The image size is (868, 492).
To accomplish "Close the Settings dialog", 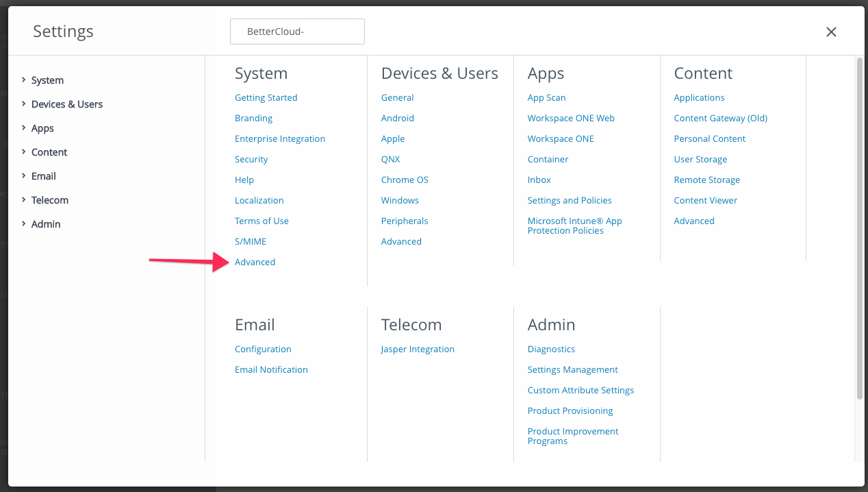I will pyautogui.click(x=831, y=32).
